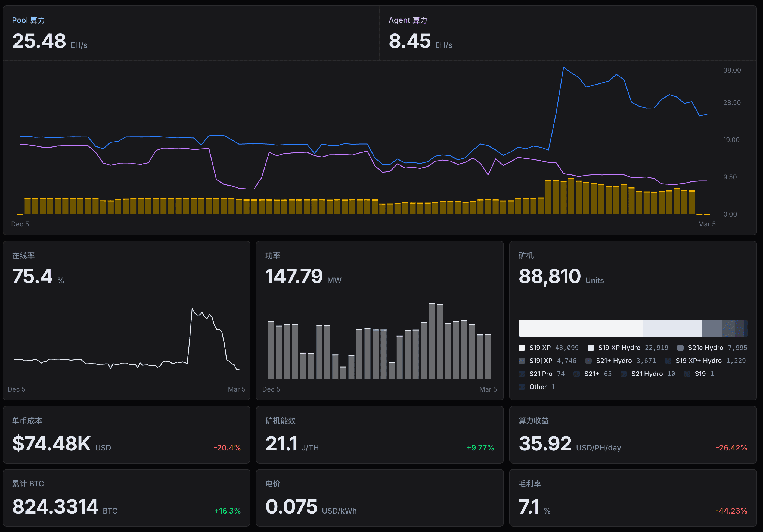Click the -20.4% indicator on 单币成本

[x=227, y=448]
